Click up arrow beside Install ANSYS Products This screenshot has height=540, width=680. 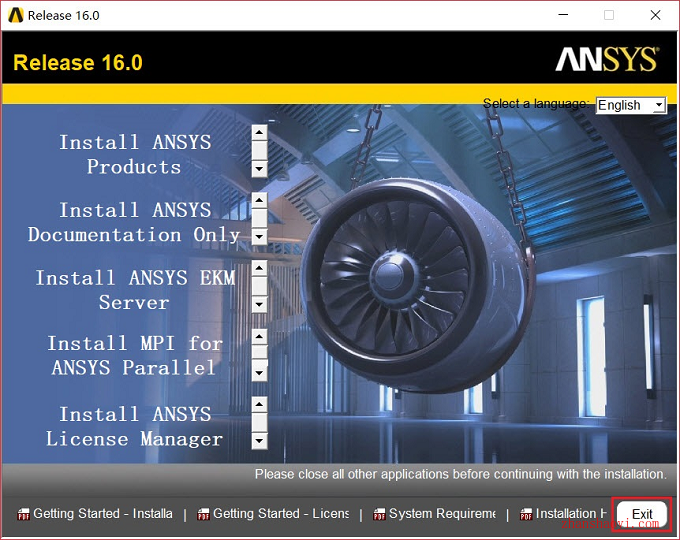259,132
